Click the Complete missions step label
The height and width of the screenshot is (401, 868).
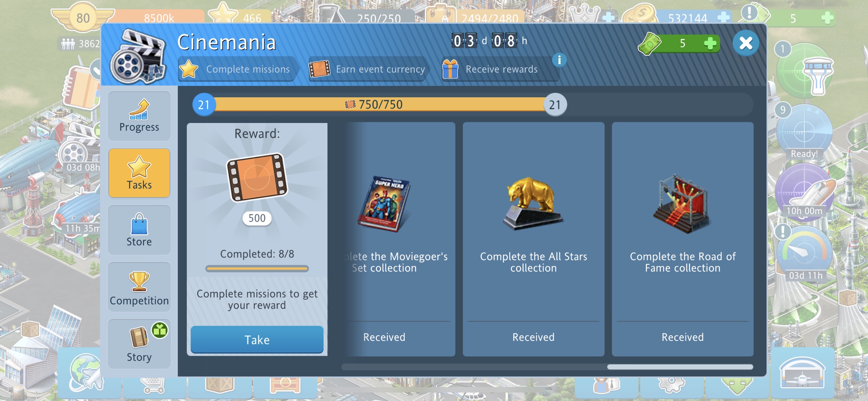(248, 69)
